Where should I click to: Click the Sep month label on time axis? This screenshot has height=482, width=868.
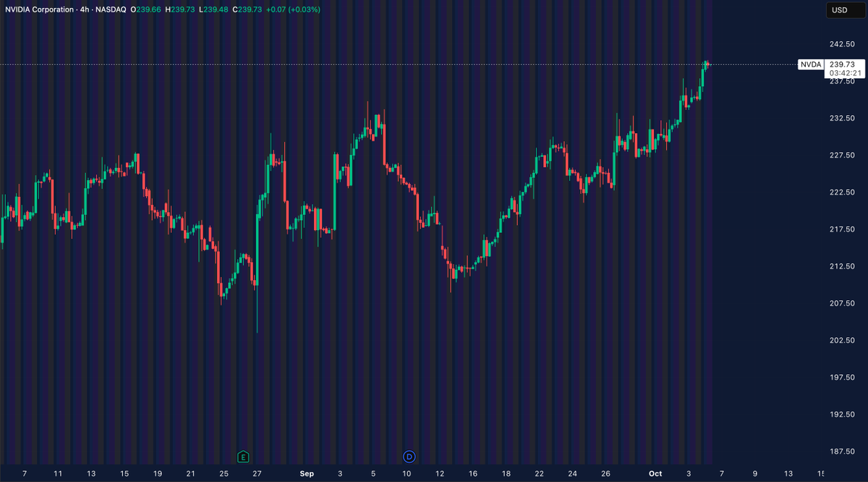click(x=307, y=473)
